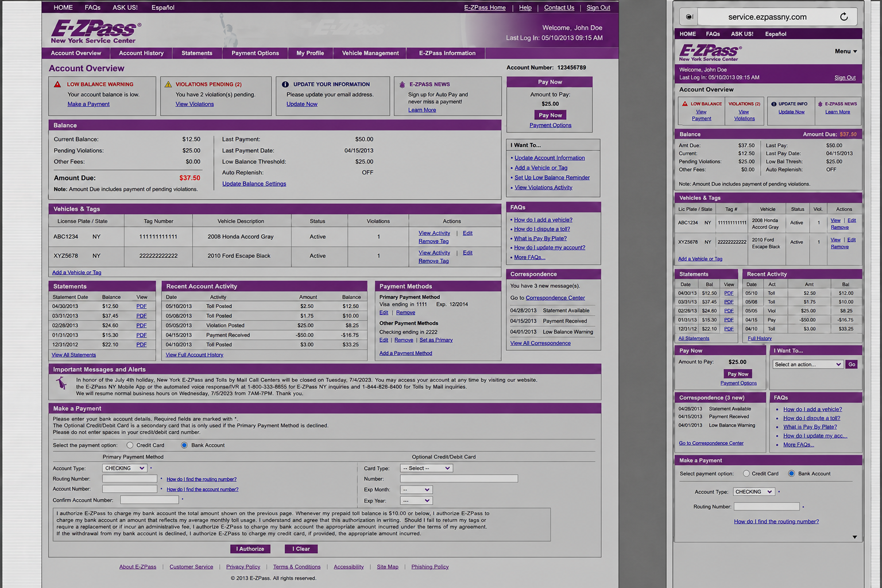Screen dimensions: 882x588
Task: Click the View Full Account History link
Action: pyautogui.click(x=195, y=355)
